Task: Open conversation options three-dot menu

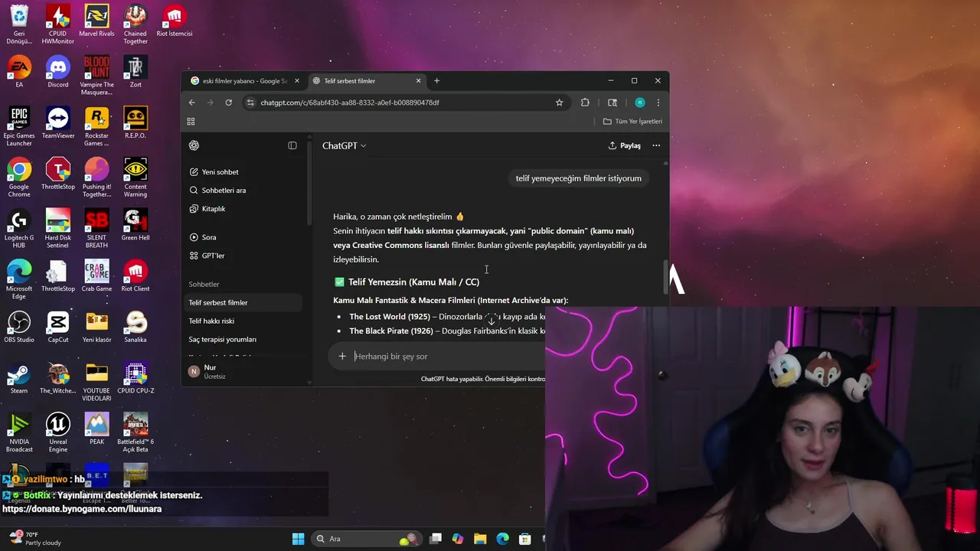Action: pos(656,145)
